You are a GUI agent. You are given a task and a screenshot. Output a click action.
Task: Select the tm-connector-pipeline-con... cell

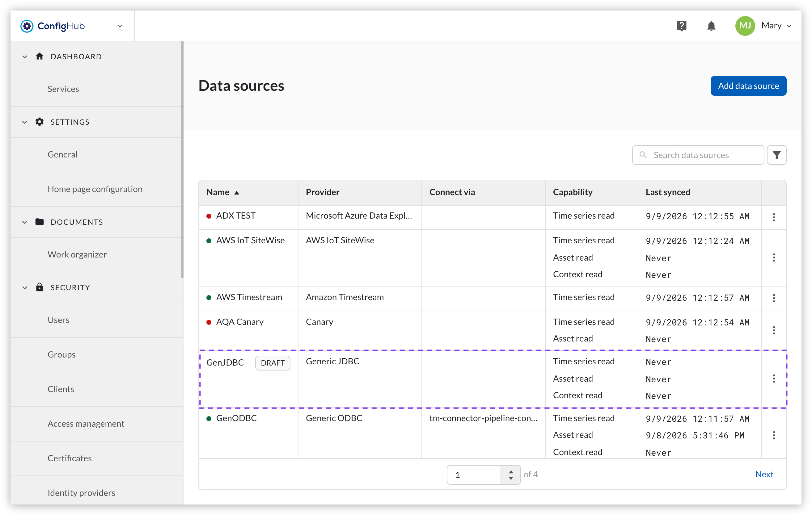point(483,418)
